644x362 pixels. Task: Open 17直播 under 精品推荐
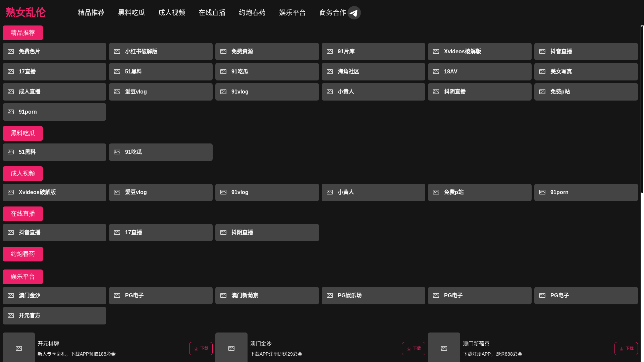[54, 72]
